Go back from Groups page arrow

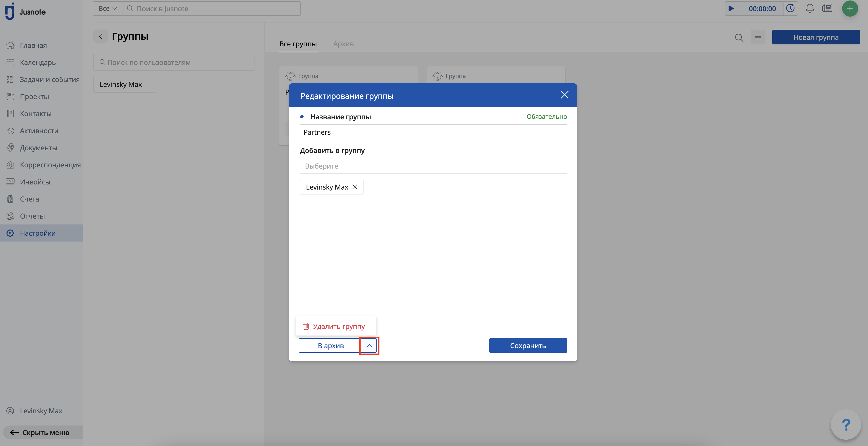[100, 36]
